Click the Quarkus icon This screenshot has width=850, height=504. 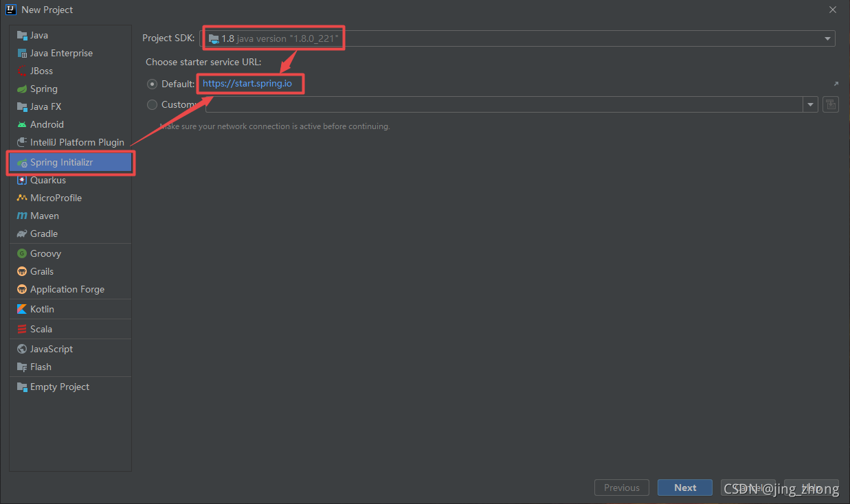pyautogui.click(x=22, y=180)
